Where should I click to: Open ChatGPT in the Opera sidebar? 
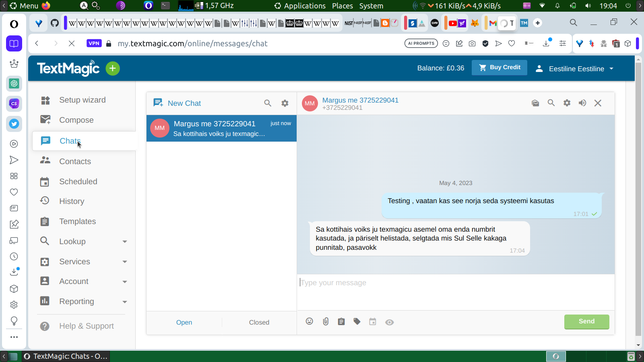pos(14,83)
